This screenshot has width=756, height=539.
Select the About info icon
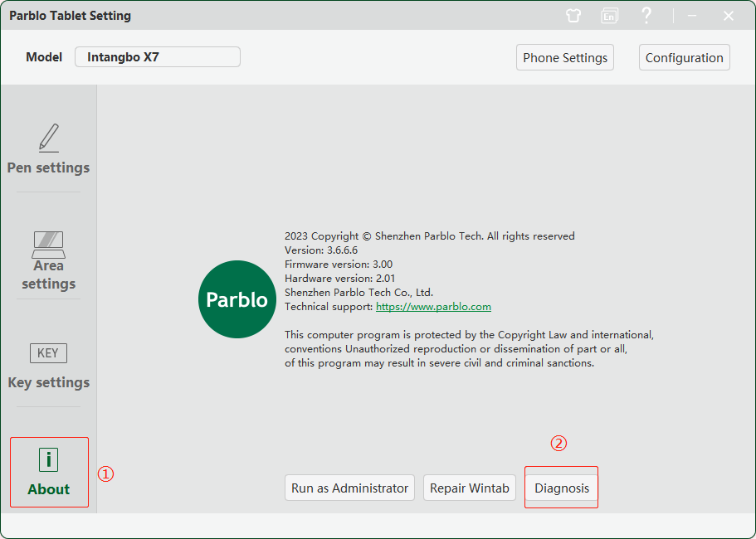49,459
